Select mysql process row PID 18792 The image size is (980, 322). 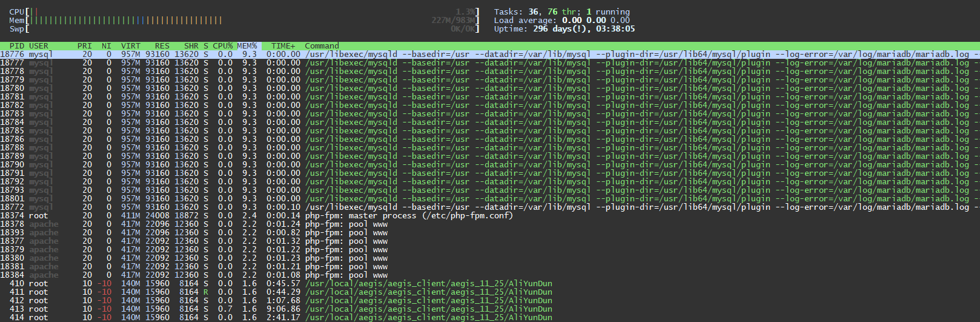tap(490, 182)
